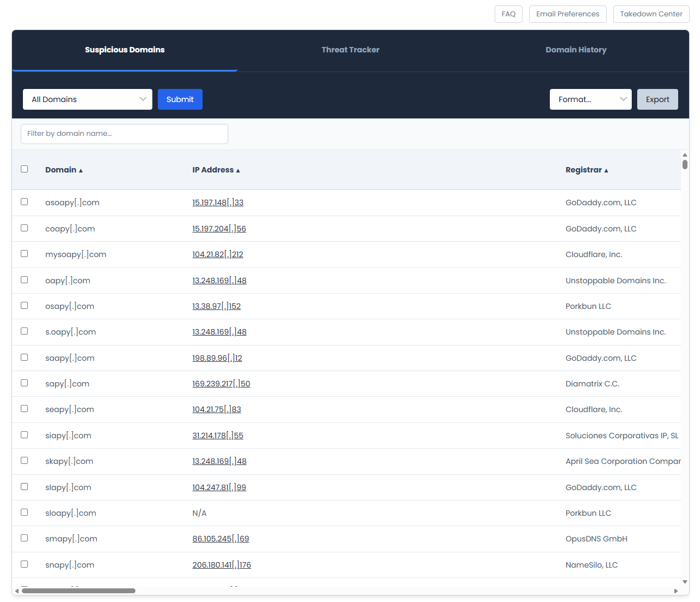This screenshot has height=602, width=700.
Task: Select the header checkbox to select all domains
Action: (24, 169)
